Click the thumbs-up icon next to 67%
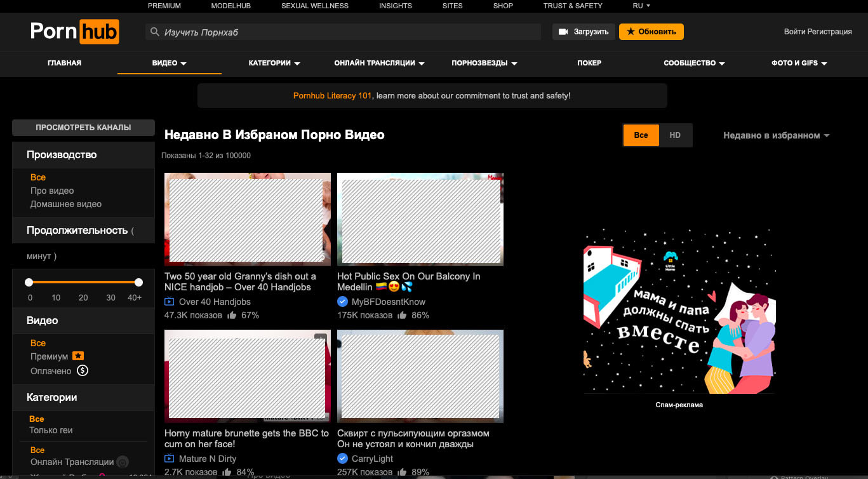The width and height of the screenshot is (868, 479). [x=232, y=314]
